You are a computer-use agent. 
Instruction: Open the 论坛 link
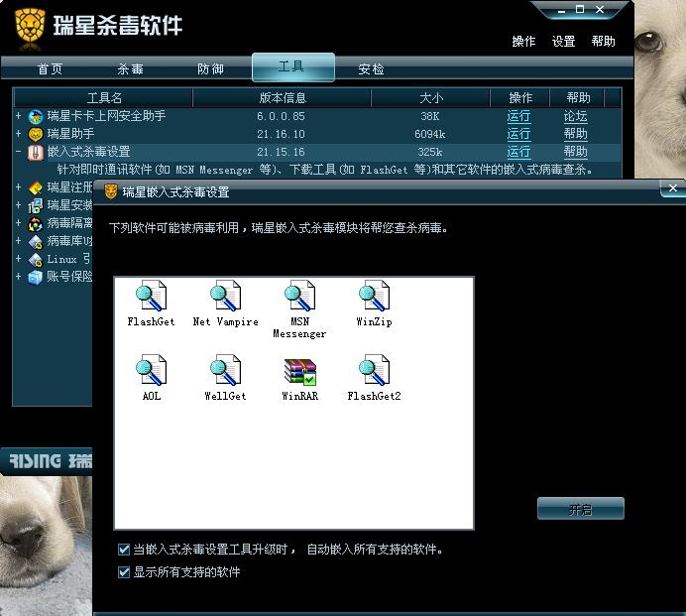575,116
